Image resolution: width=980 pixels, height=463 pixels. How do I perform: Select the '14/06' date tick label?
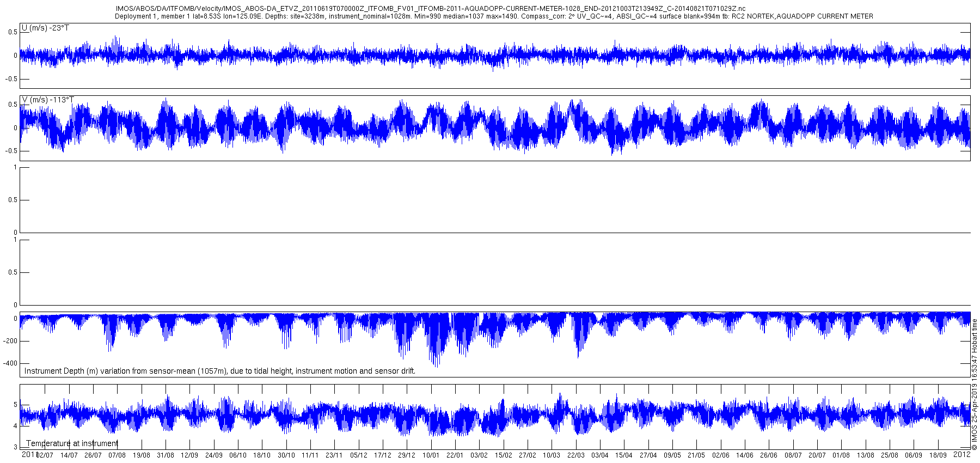click(745, 455)
